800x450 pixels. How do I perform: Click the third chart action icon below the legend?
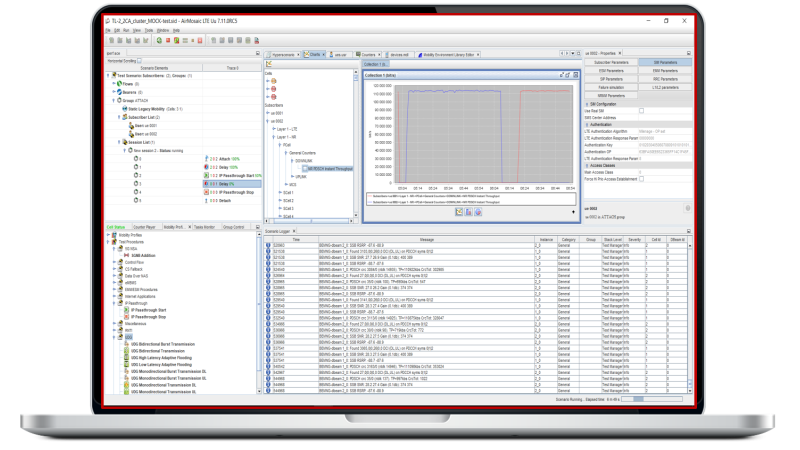(x=478, y=212)
